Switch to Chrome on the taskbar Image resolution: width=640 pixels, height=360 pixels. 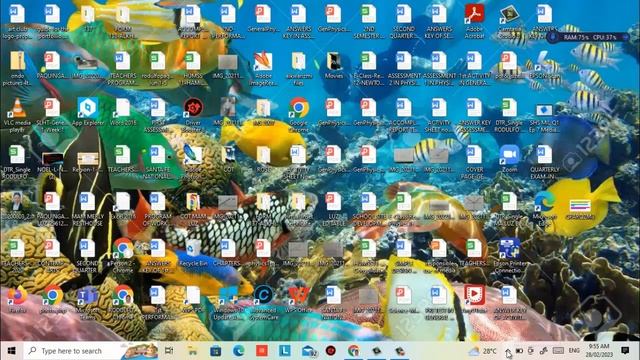[353, 351]
